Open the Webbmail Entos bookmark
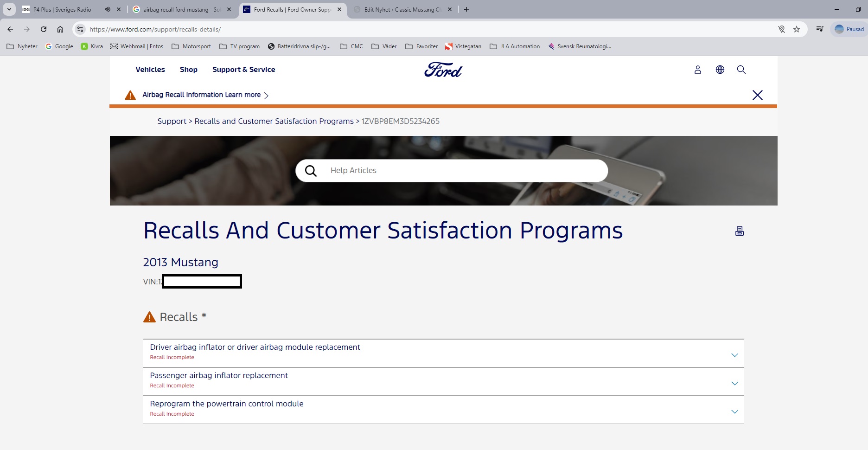 pos(137,46)
